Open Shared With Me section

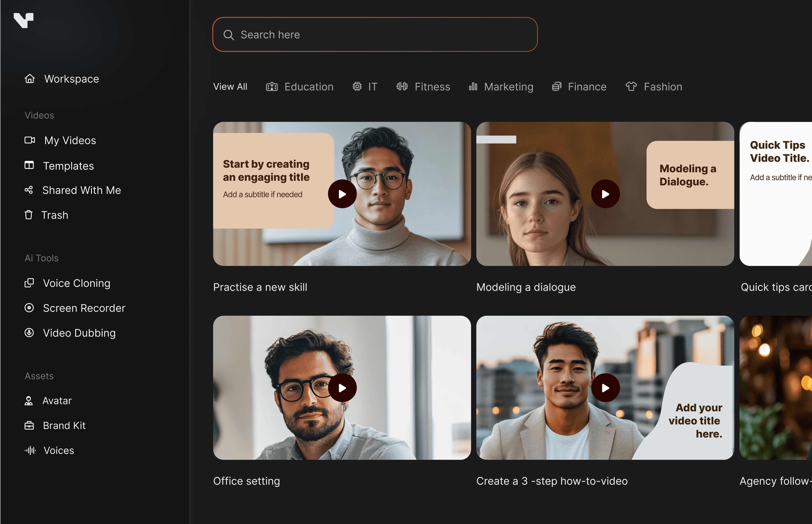coord(81,190)
